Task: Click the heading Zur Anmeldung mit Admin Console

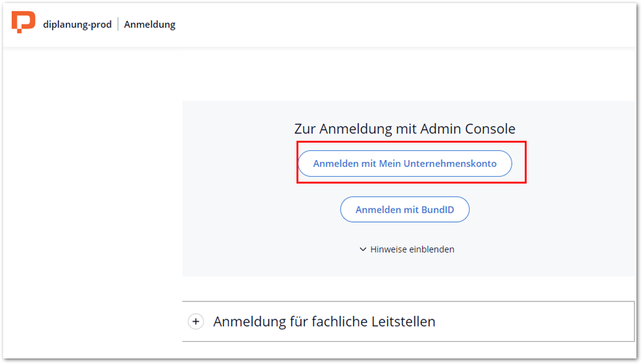Action: tap(404, 129)
